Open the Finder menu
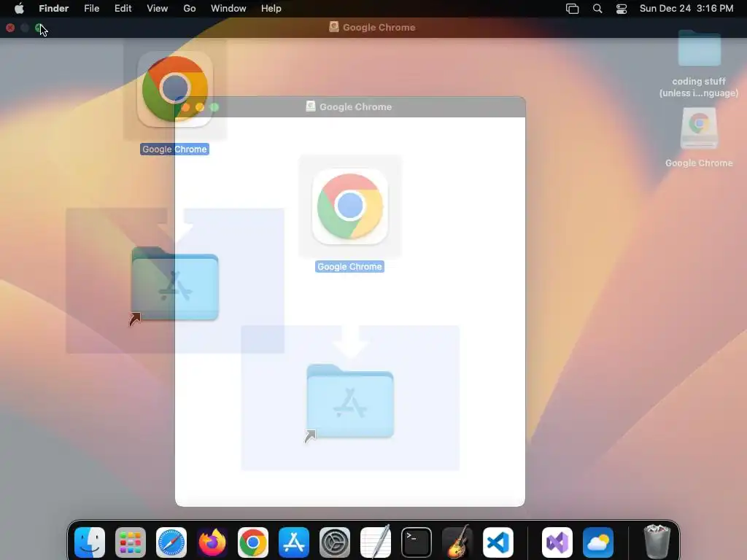This screenshot has height=560, width=747. tap(54, 8)
